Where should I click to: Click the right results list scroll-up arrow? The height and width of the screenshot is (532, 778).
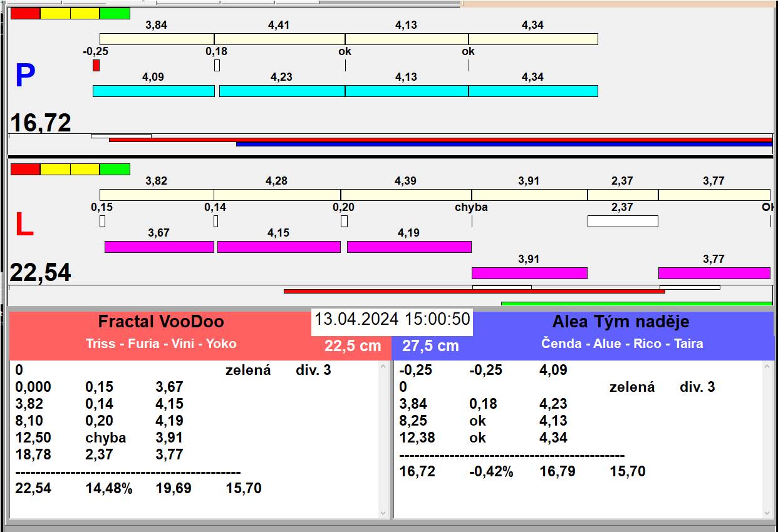768,367
